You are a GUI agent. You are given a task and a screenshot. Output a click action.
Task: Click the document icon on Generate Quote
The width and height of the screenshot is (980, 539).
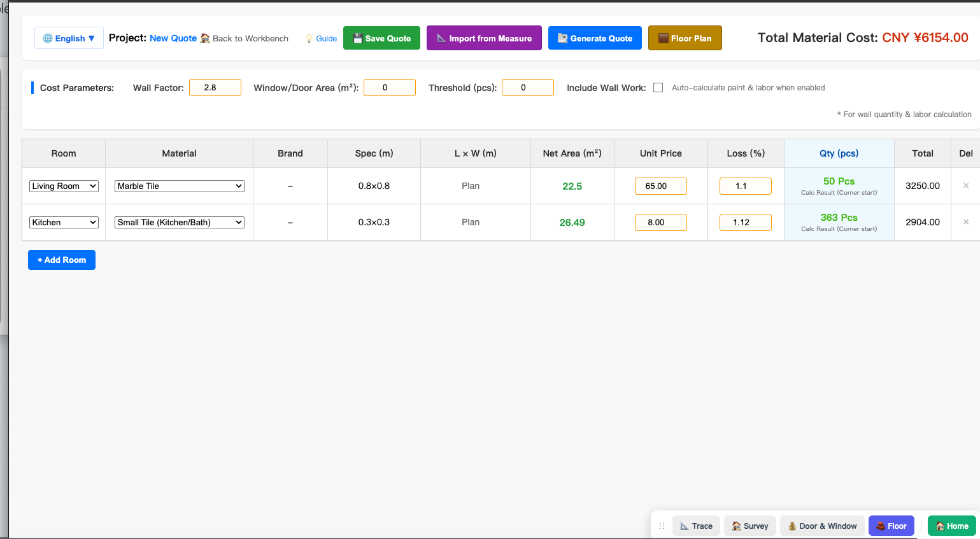562,38
